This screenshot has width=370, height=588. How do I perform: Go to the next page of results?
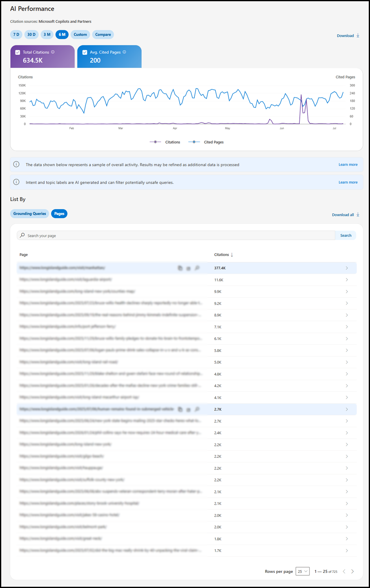pyautogui.click(x=352, y=571)
